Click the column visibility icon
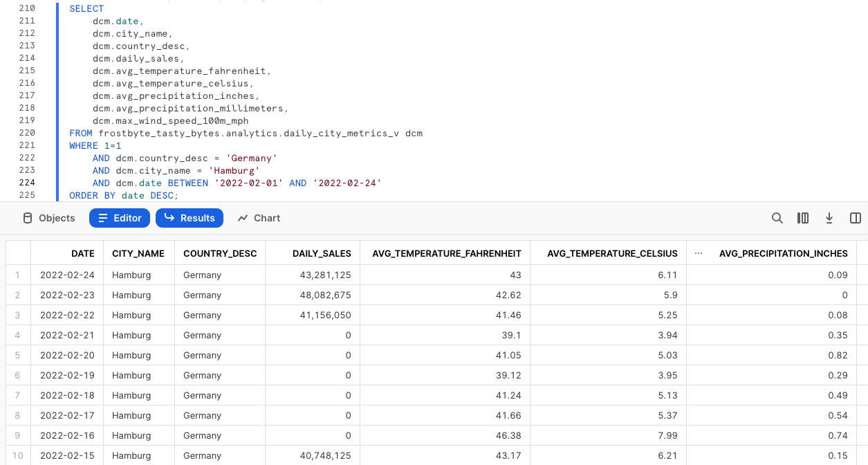The image size is (868, 465). coord(803,218)
